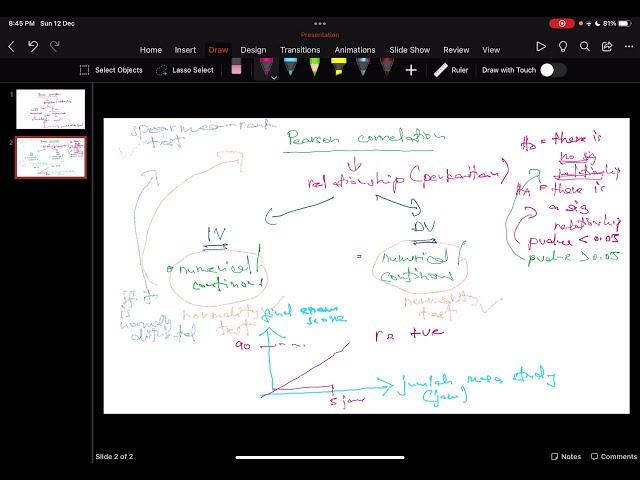Open the Animations tab
Image resolution: width=640 pixels, height=480 pixels.
[355, 50]
